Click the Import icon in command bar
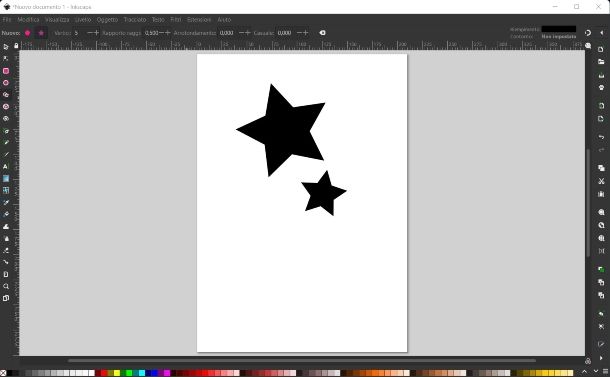Viewport: 610px width, 377px height. pos(601,106)
